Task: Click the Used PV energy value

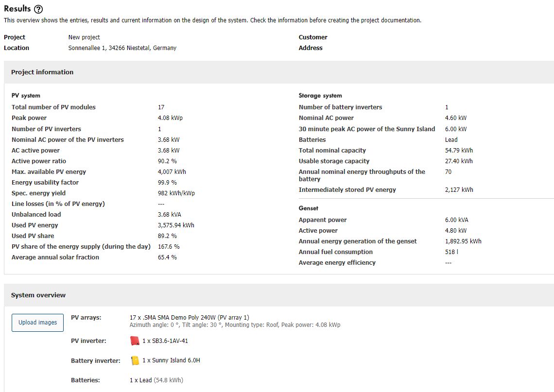Action: tap(176, 225)
